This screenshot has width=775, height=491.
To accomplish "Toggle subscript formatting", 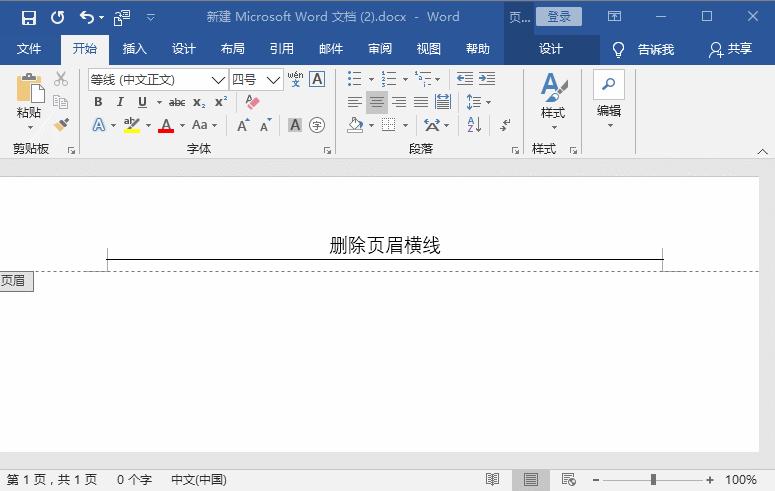I will click(199, 102).
